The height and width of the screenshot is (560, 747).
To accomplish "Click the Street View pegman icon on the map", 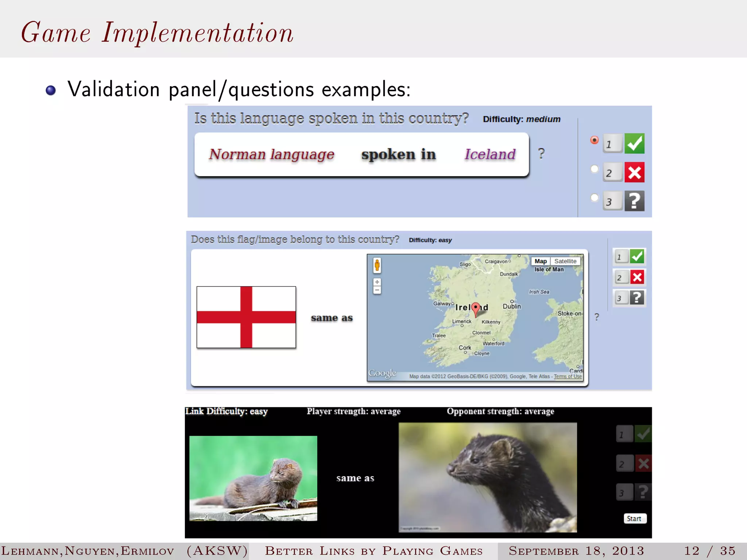I will pyautogui.click(x=377, y=265).
